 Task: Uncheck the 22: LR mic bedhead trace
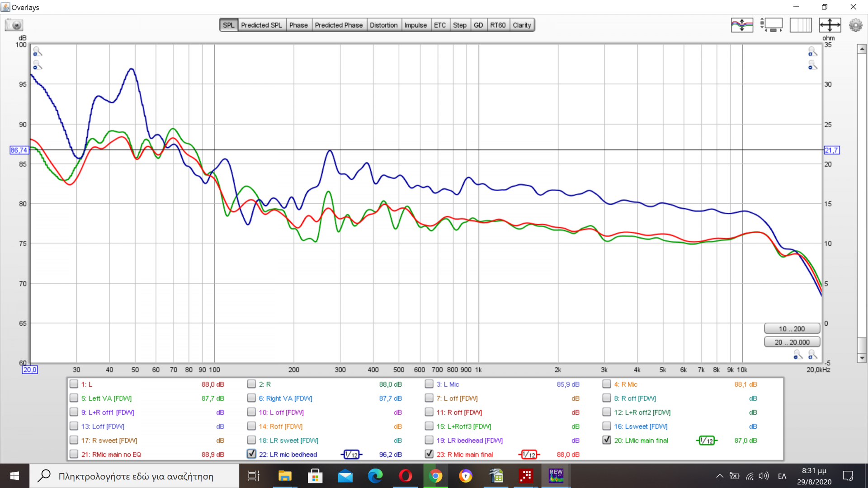tap(252, 454)
